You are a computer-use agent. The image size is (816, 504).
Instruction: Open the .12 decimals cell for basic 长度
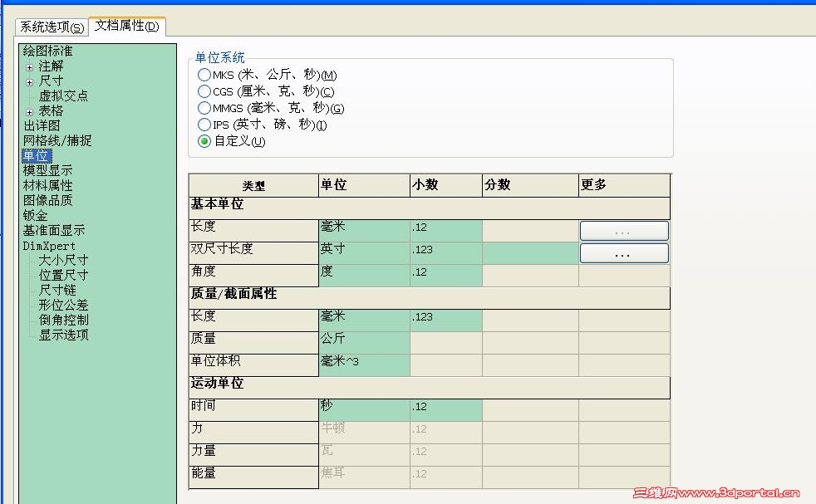click(x=446, y=231)
